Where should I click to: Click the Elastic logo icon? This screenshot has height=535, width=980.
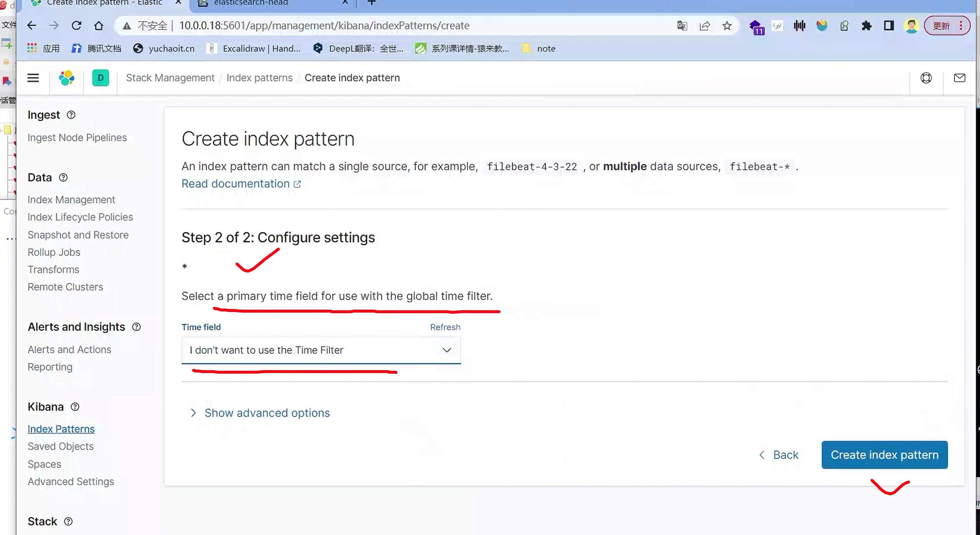click(x=67, y=78)
